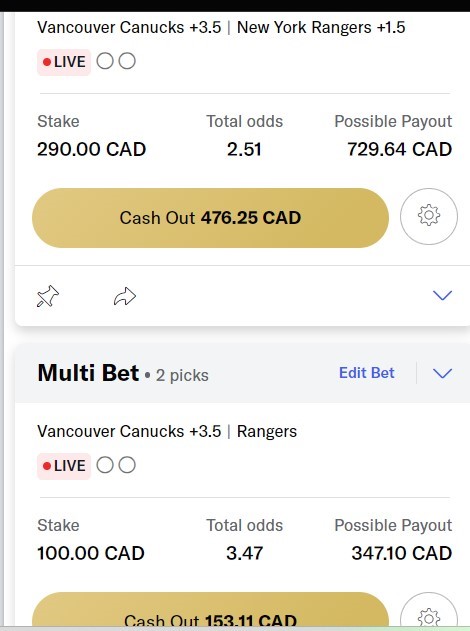This screenshot has height=631, width=470.
Task: Click Multi Bet 2 picks header
Action: (x=123, y=373)
